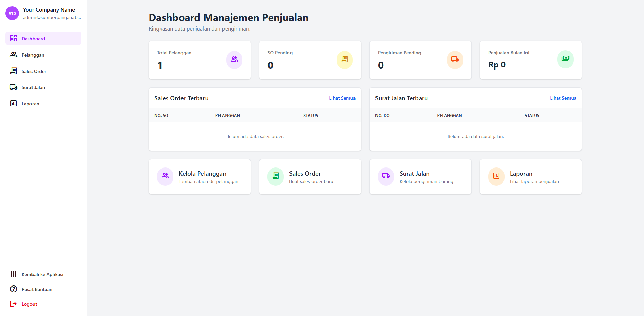Click the people icon on Total Pelanggan card
This screenshot has height=316, width=644.
[234, 60]
